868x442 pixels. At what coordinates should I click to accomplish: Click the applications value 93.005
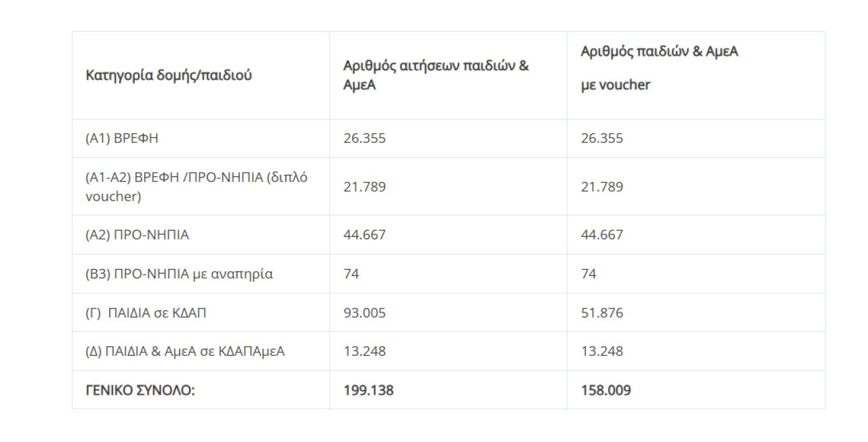[x=364, y=313]
